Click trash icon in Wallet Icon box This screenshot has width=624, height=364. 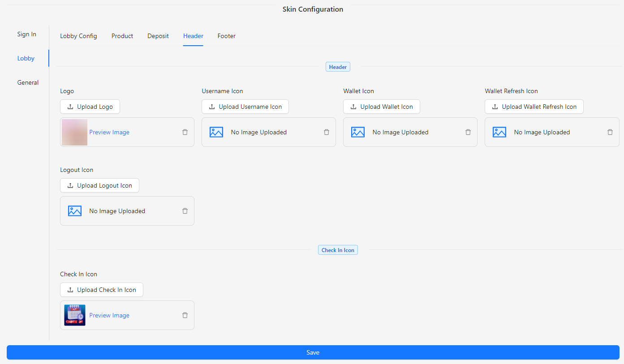[468, 132]
